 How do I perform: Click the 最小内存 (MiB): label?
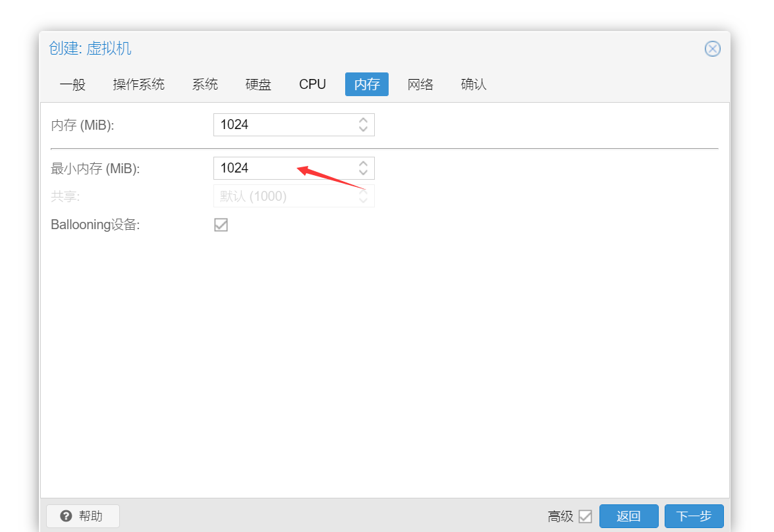click(x=96, y=169)
